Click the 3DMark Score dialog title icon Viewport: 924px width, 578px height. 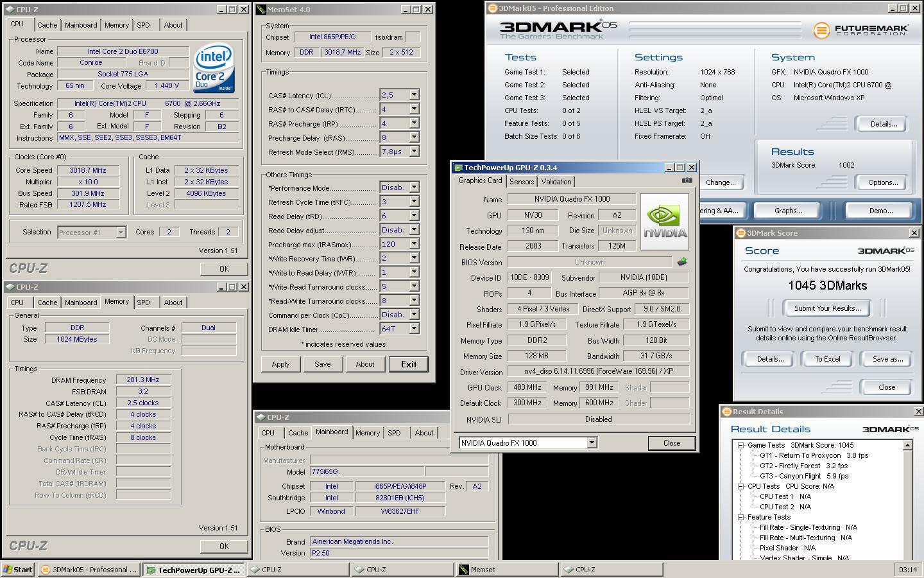[x=740, y=233]
